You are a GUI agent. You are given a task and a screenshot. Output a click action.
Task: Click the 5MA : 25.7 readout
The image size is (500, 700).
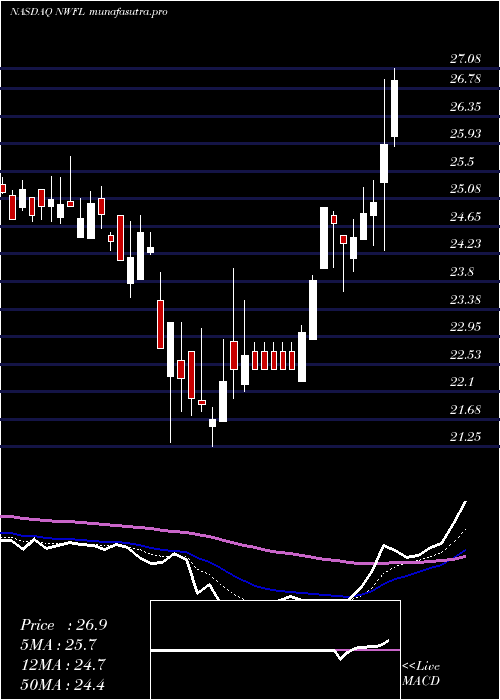pos(58,645)
